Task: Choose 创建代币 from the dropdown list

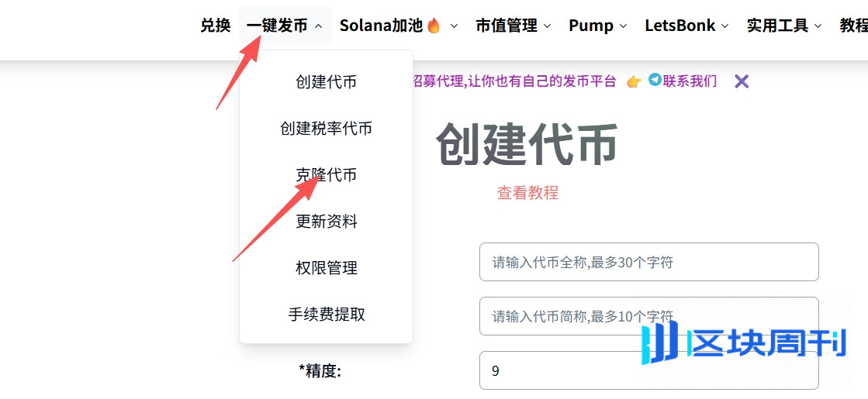Action: tap(326, 82)
